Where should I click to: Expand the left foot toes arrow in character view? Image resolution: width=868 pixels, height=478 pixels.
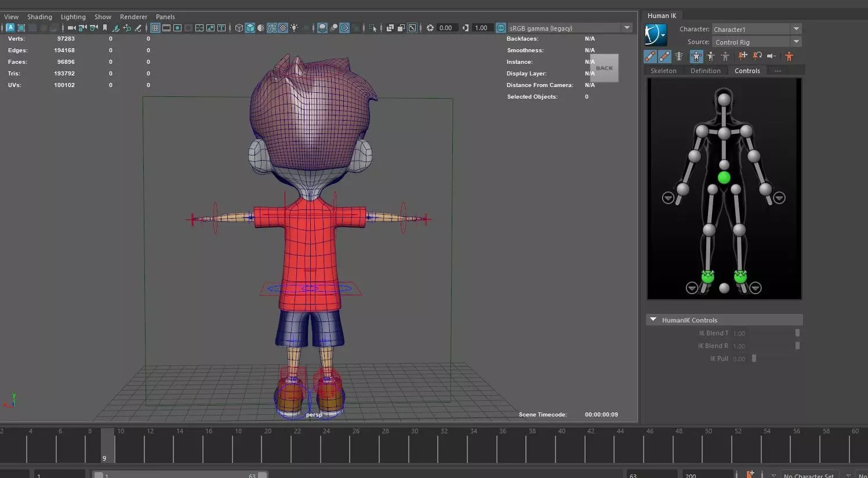coord(755,288)
